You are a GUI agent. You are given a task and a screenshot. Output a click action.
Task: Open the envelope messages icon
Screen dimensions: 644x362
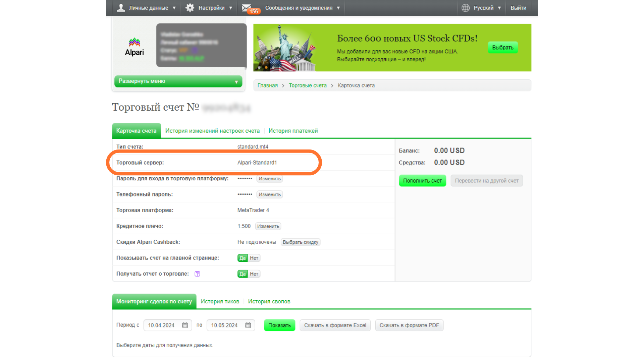click(x=247, y=7)
